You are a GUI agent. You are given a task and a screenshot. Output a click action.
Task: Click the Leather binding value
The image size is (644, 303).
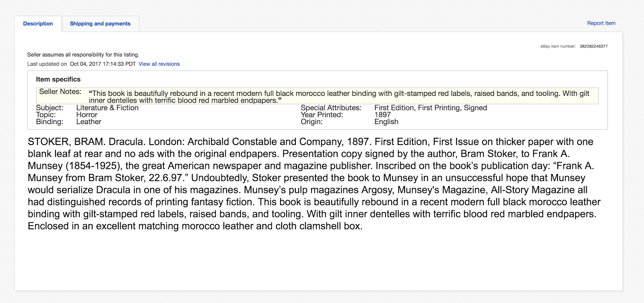pyautogui.click(x=89, y=122)
